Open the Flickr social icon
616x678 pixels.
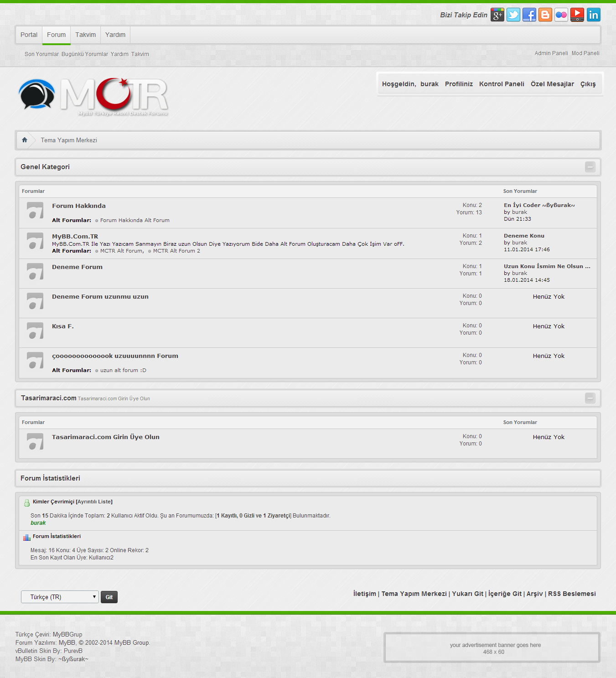tap(561, 15)
